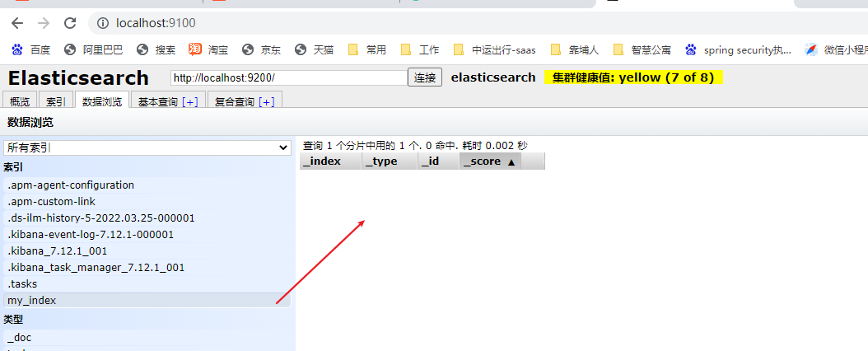868x351 pixels.
Task: Select the .kibana_7.12.1_001 index
Action: tap(147, 250)
